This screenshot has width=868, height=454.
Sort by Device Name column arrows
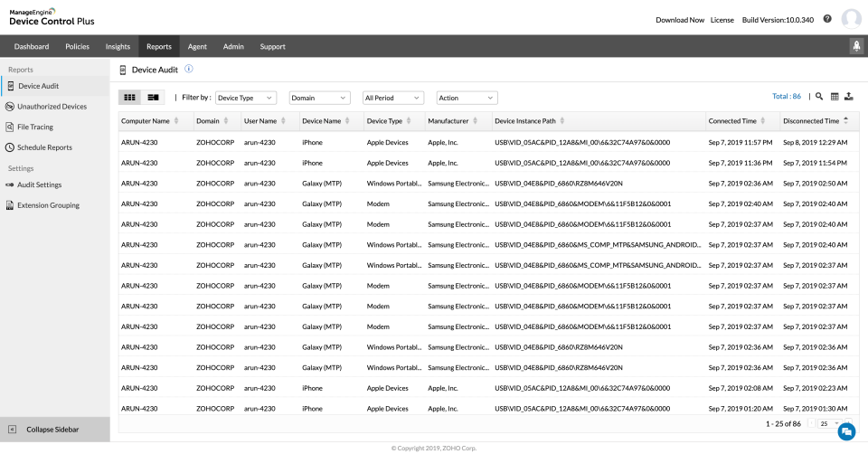(347, 120)
